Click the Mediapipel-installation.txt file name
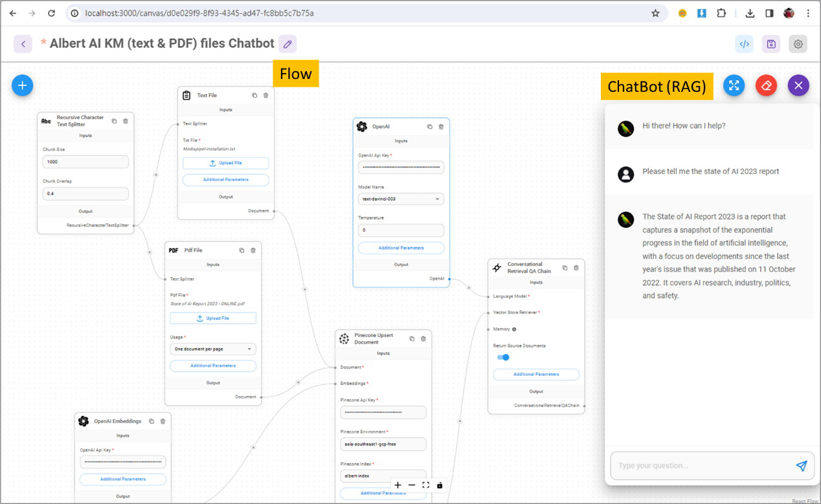 (209, 148)
